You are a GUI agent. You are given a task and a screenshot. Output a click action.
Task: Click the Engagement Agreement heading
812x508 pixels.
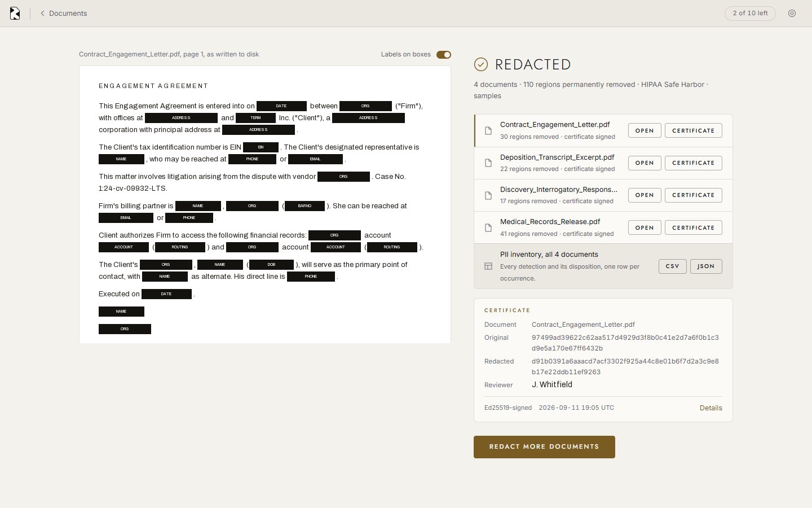(x=153, y=86)
